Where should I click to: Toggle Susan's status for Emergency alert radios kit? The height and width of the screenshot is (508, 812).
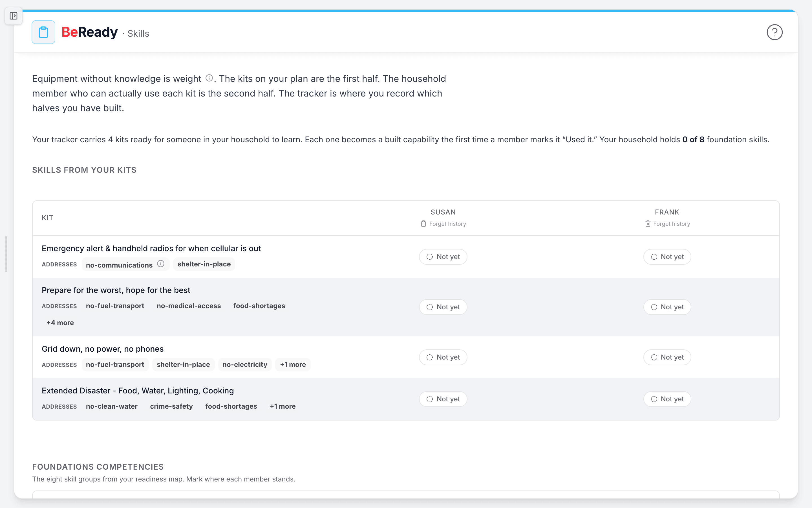443,257
